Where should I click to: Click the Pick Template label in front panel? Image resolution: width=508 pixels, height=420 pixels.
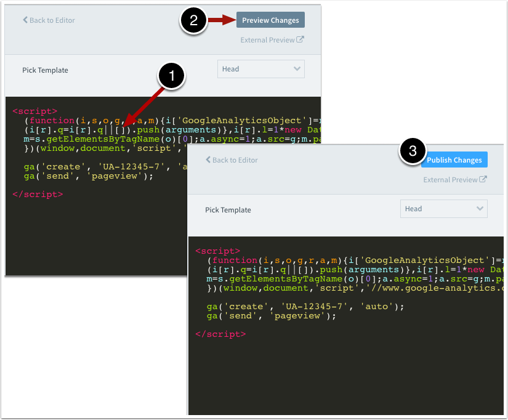pyautogui.click(x=228, y=209)
